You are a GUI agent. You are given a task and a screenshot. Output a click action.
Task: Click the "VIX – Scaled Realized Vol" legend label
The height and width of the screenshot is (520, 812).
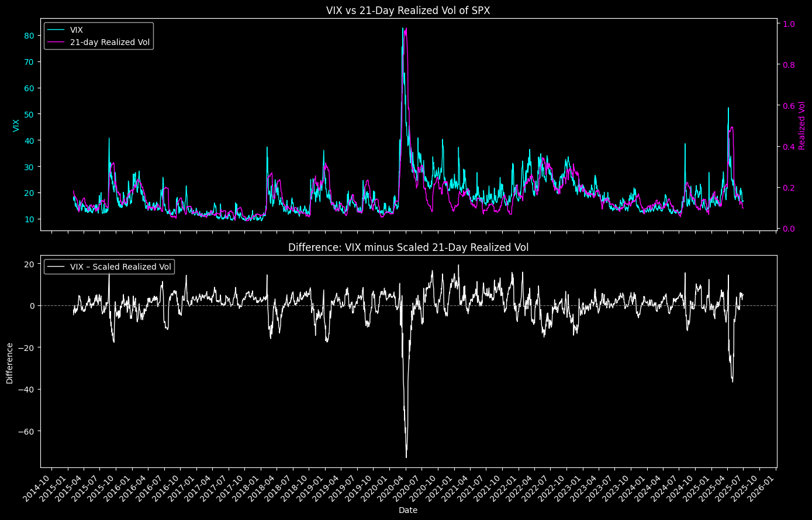[120, 267]
